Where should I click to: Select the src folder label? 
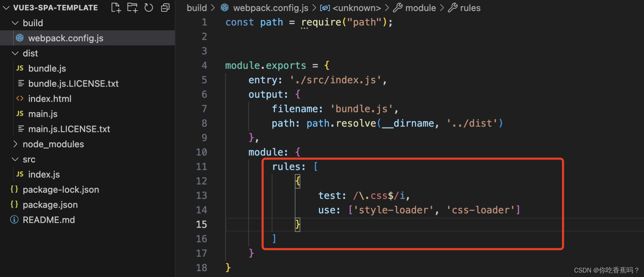29,159
